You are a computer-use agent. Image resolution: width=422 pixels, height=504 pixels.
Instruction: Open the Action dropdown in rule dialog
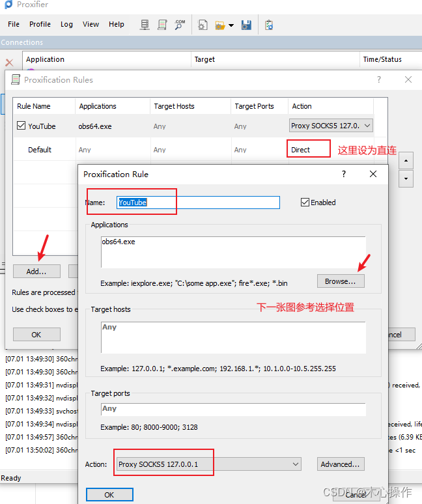tap(208, 464)
